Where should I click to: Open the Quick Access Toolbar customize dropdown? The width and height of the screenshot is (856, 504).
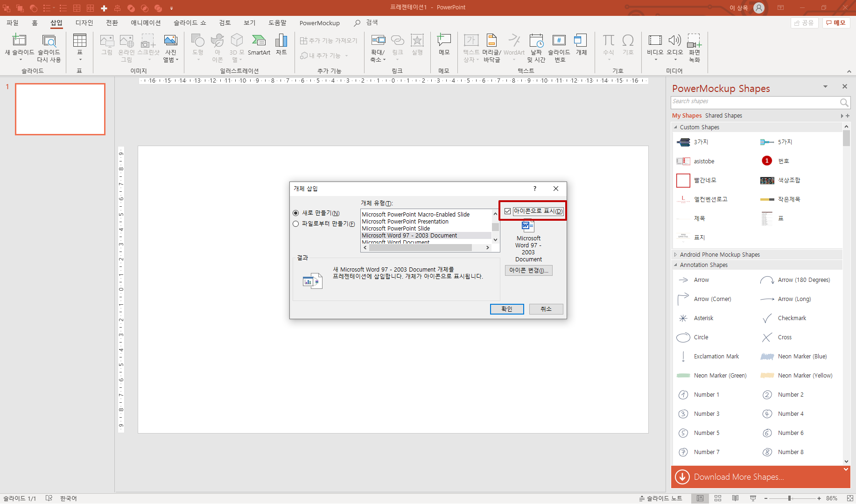coord(171,8)
